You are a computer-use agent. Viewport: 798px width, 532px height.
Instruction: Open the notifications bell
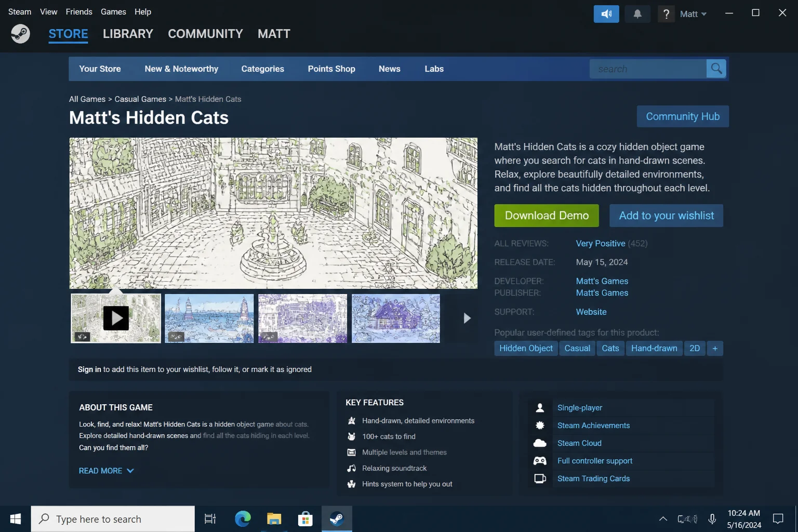[x=637, y=14]
